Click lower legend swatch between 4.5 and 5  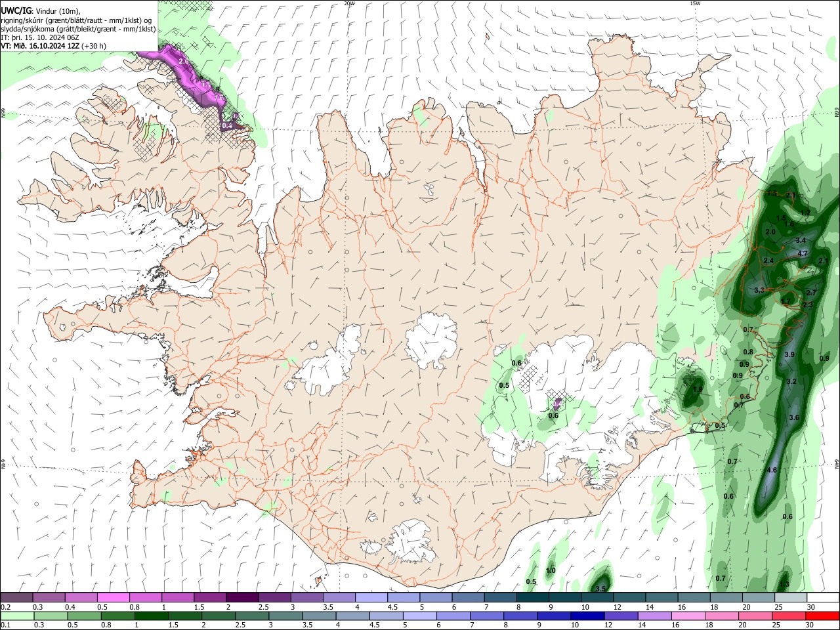388,616
